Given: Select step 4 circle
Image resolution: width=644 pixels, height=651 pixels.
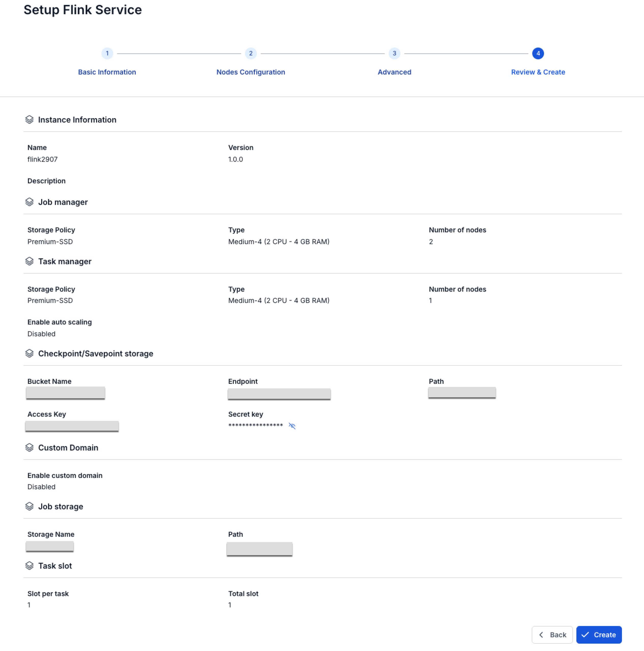Looking at the screenshot, I should [538, 53].
